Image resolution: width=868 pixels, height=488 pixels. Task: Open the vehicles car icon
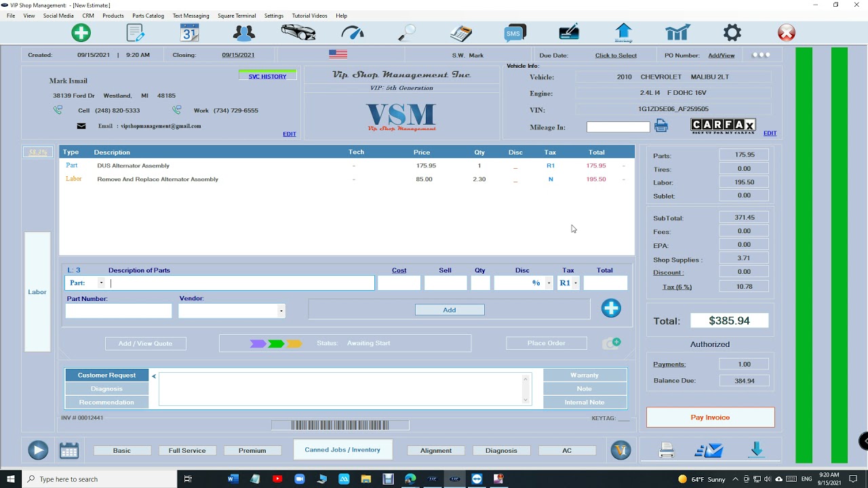[x=298, y=33]
